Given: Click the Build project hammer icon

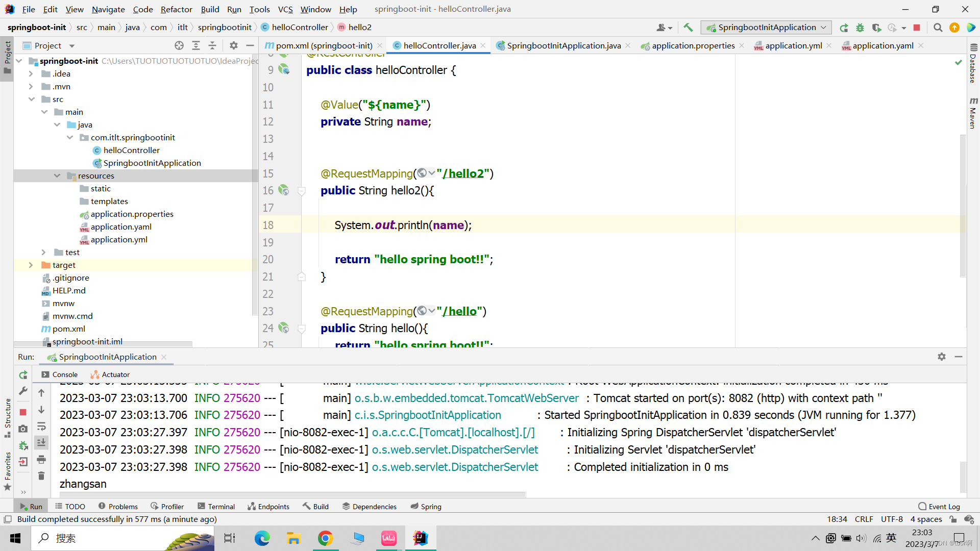Looking at the screenshot, I should click(x=688, y=28).
